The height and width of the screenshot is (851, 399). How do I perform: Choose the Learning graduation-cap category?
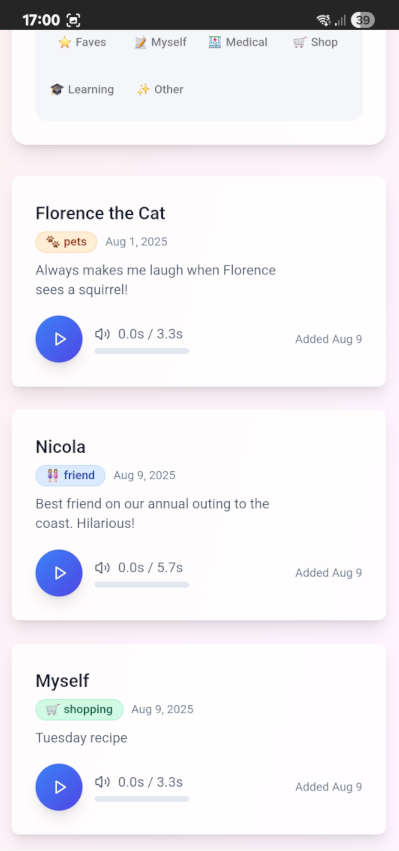point(82,90)
